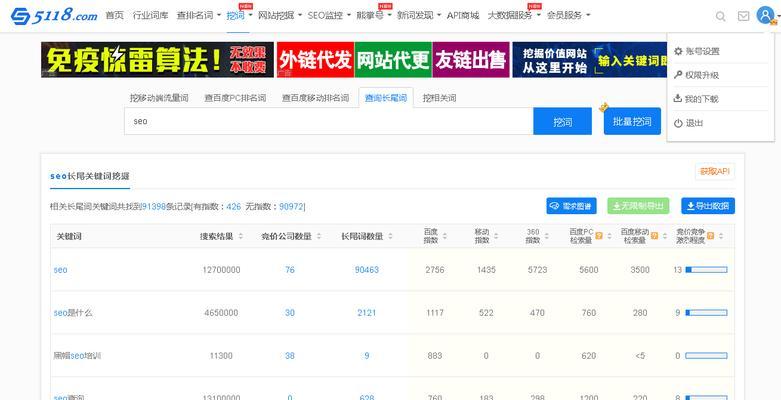Click the user avatar icon
The height and width of the screenshot is (400, 781).
tap(765, 15)
